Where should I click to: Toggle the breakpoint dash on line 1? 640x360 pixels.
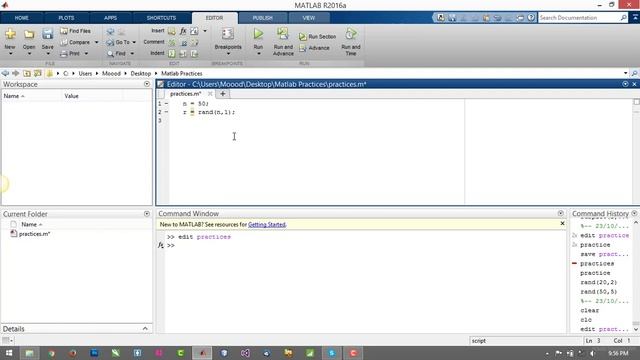click(x=167, y=104)
